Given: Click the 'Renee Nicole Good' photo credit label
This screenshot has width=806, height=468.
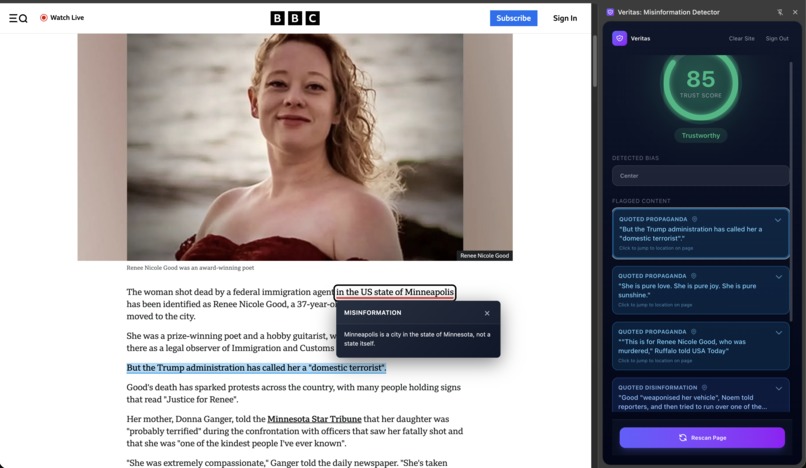Looking at the screenshot, I should pyautogui.click(x=484, y=256).
